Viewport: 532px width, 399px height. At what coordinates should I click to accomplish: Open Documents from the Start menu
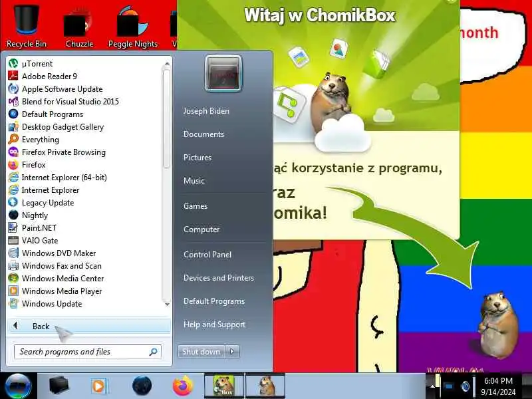tap(204, 134)
